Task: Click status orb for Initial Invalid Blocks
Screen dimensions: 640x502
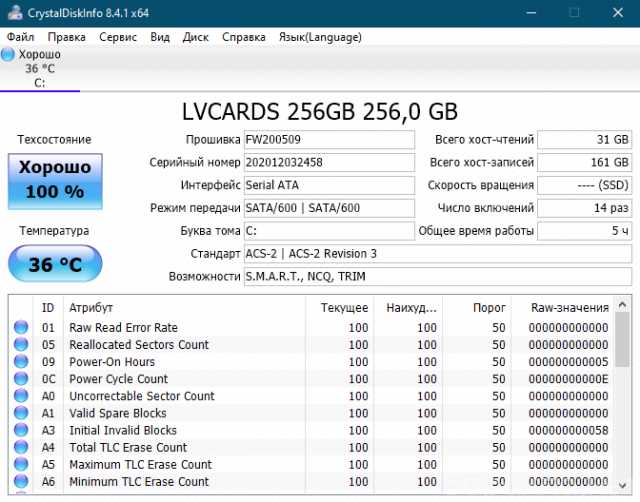Action: click(x=21, y=430)
